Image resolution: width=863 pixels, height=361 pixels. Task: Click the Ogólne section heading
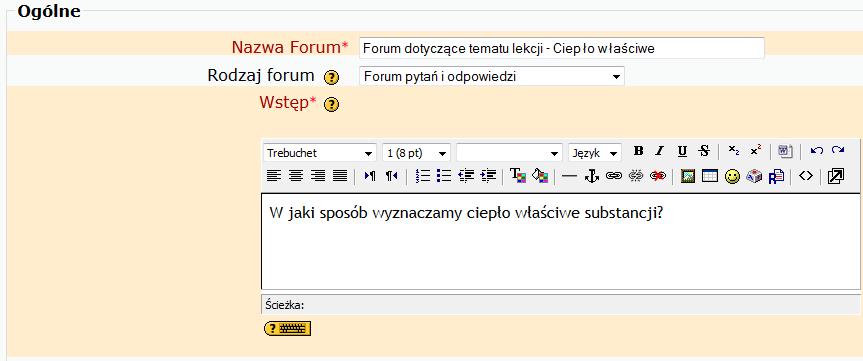point(48,11)
